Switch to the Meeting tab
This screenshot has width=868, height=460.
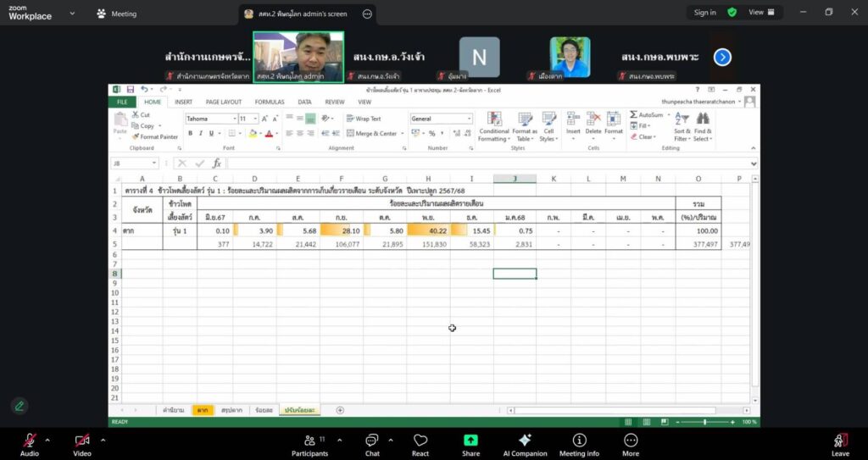point(117,14)
